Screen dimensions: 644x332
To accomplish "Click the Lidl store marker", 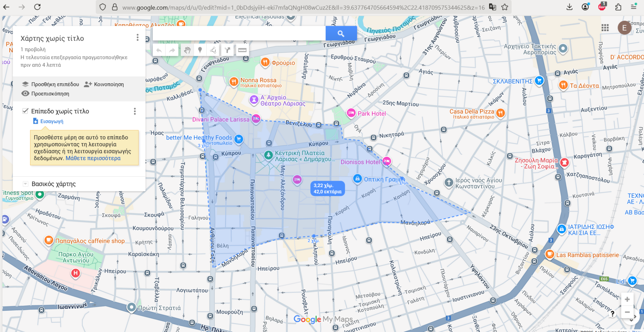I will (632, 281).
